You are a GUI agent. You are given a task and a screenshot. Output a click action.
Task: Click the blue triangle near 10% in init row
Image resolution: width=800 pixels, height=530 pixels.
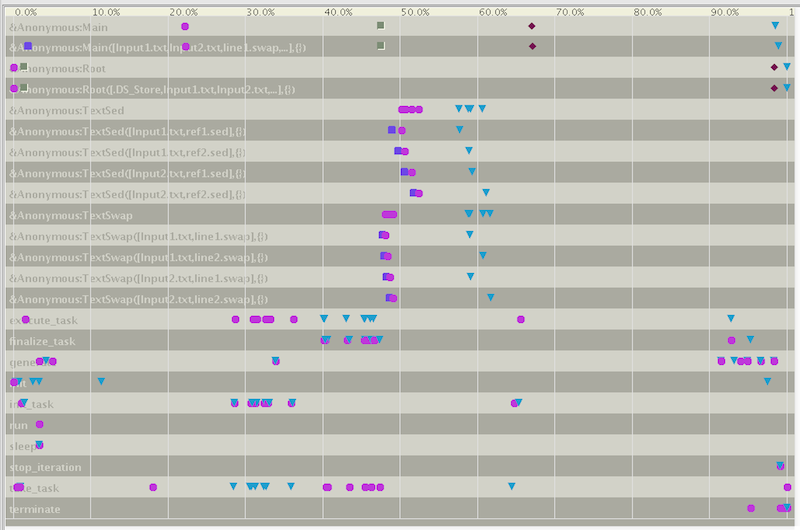pos(101,381)
